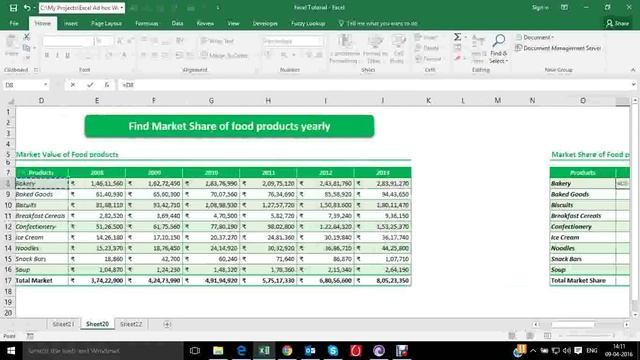Switch to the Fuzzy Lookup tab
Screen dimensions: 640x360
(308, 23)
